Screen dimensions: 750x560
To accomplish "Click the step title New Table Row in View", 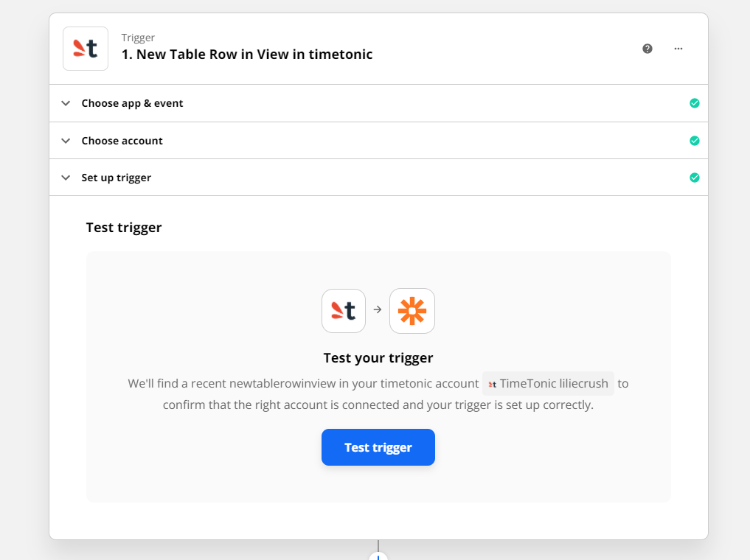I will pos(247,55).
